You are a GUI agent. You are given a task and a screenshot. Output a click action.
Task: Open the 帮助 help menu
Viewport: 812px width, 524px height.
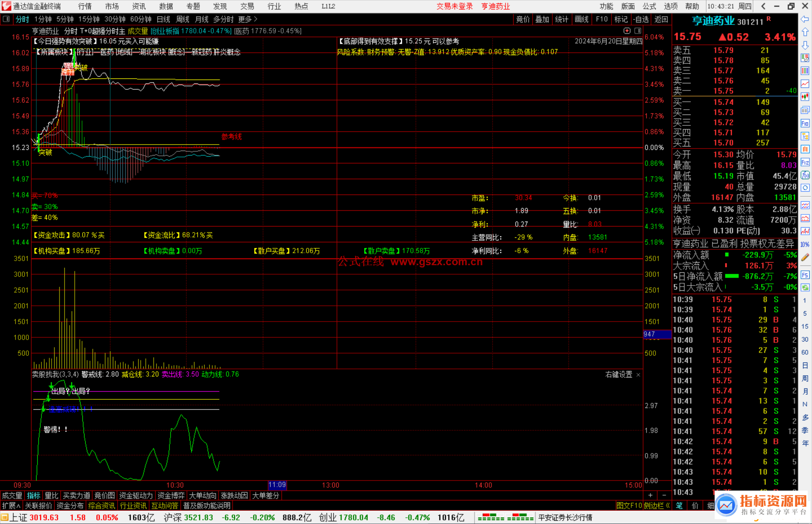click(x=692, y=6)
